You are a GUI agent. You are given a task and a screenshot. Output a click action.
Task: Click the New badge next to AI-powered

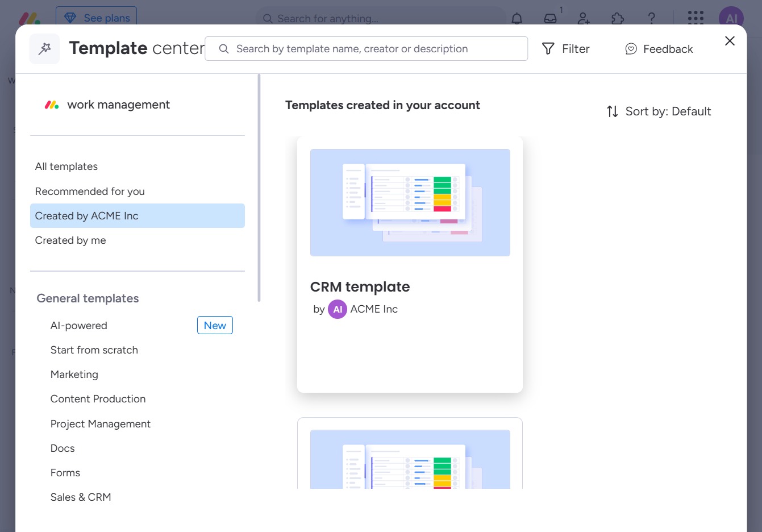point(215,325)
